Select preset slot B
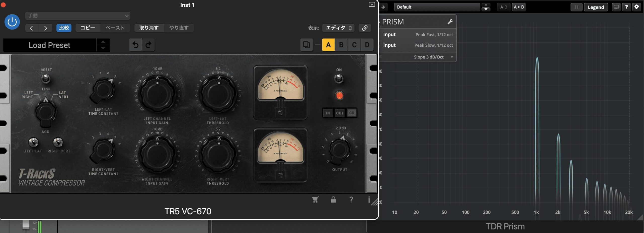This screenshot has width=644, height=233. tap(341, 45)
